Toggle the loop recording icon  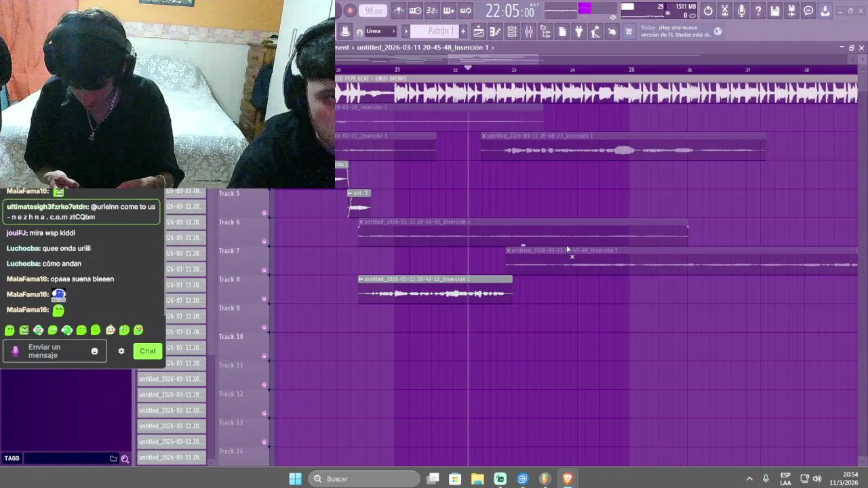point(465,10)
